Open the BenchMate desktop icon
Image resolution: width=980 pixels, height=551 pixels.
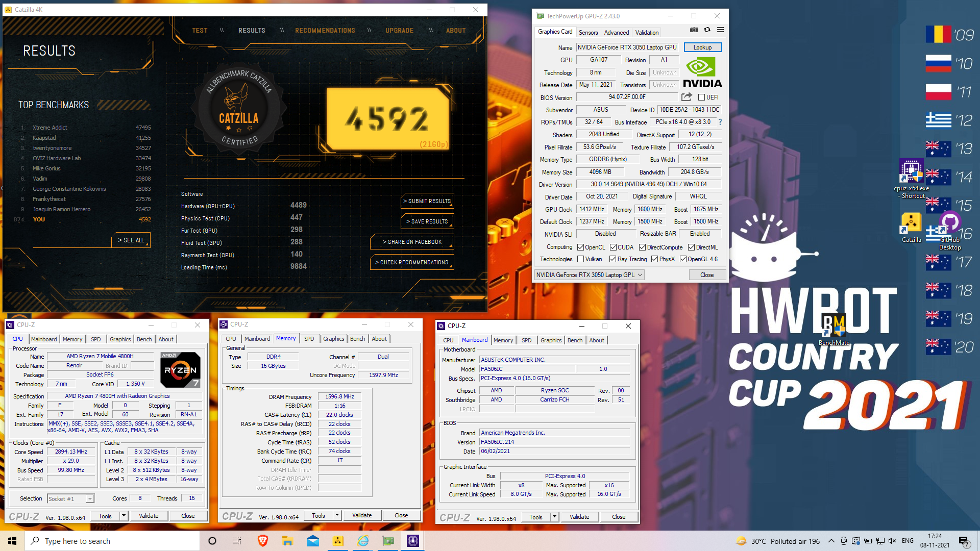[834, 329]
